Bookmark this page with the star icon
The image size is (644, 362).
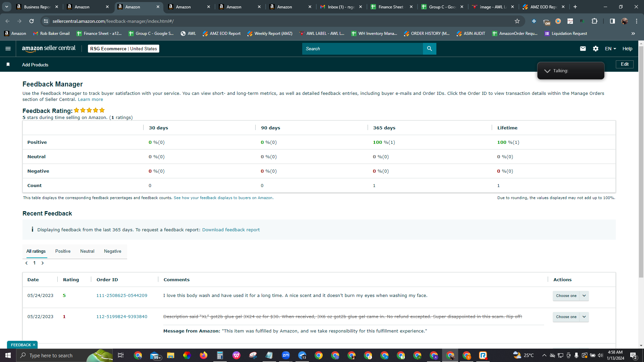[x=517, y=21]
